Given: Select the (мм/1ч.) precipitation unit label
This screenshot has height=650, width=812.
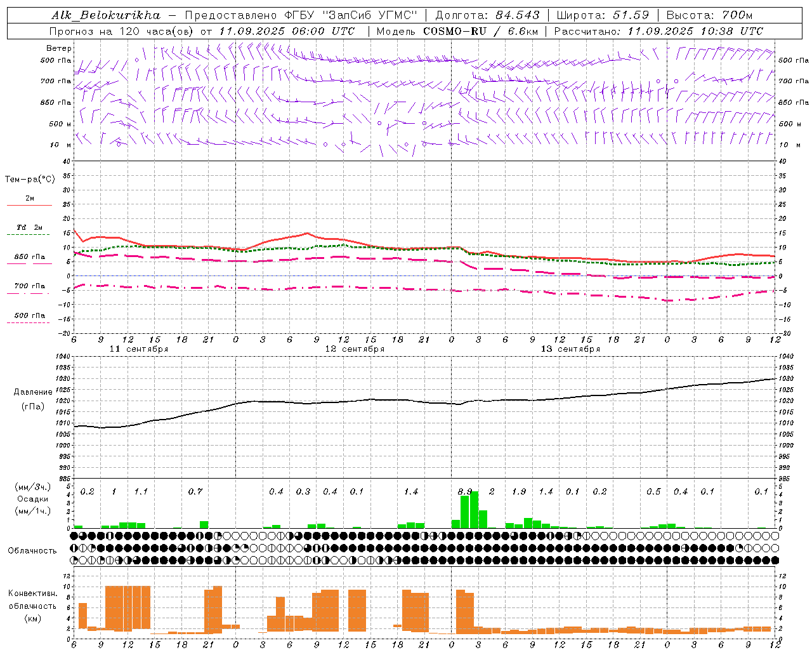Looking at the screenshot, I should [x=33, y=511].
